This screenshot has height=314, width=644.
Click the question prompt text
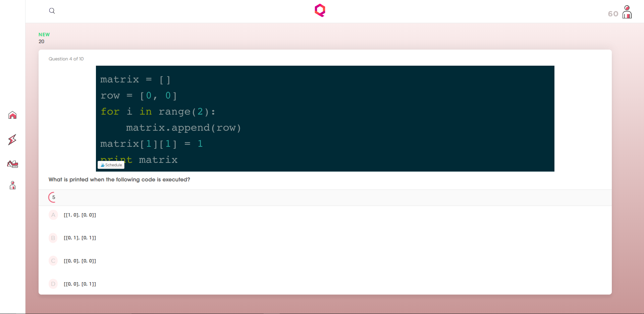pyautogui.click(x=119, y=180)
